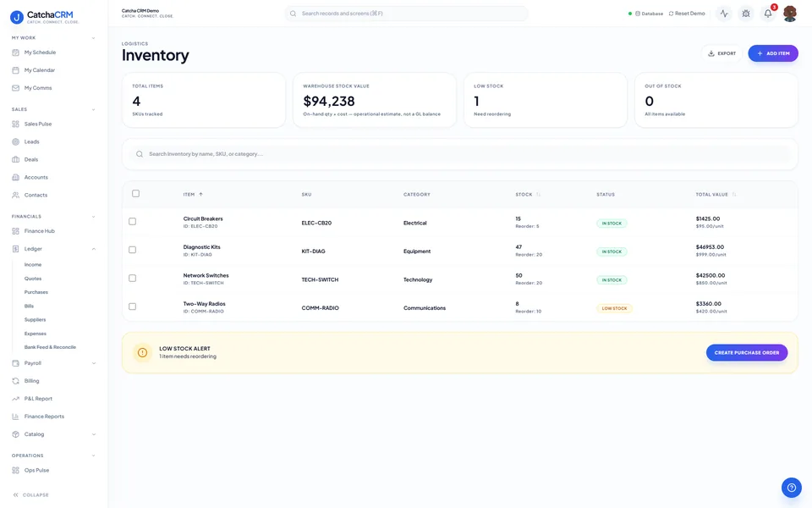Click the low stock alert warning icon
This screenshot has height=508, width=812.
point(142,352)
